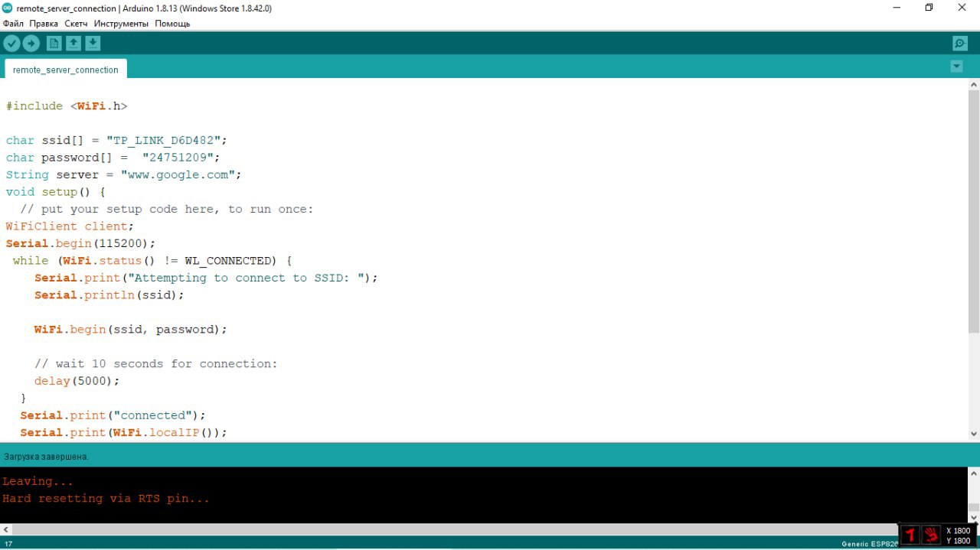Click the Serial.print(WiFi.localIP()); line

[124, 433]
